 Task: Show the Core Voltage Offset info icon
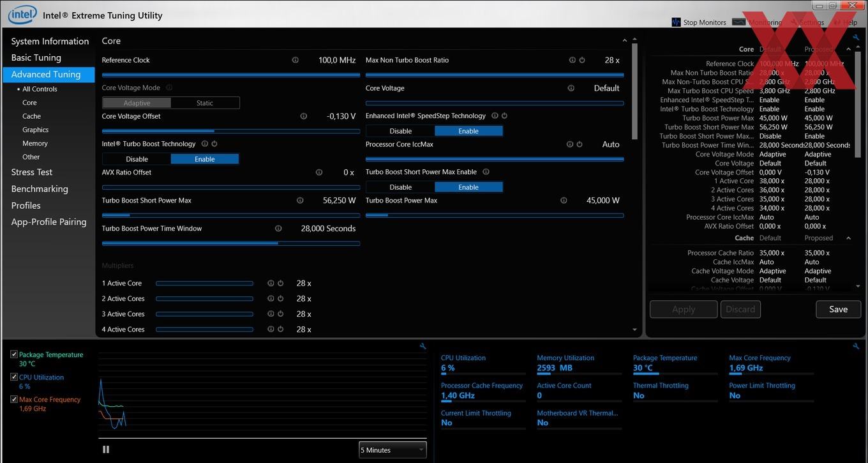click(x=304, y=116)
